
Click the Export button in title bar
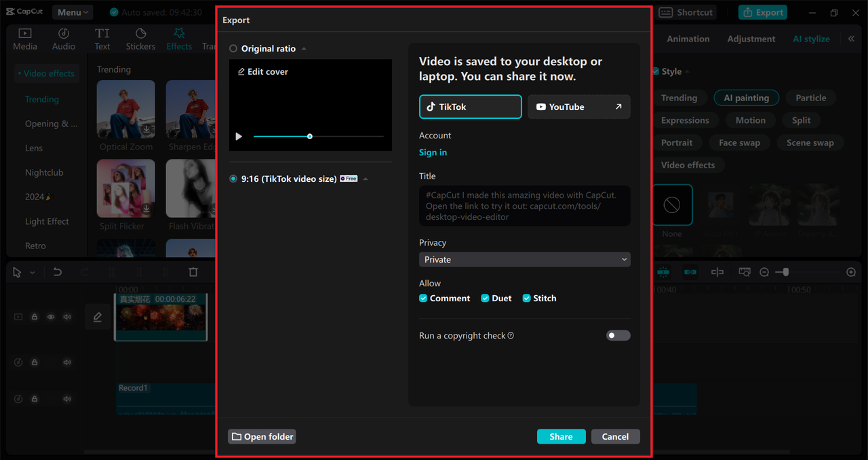[763, 12]
